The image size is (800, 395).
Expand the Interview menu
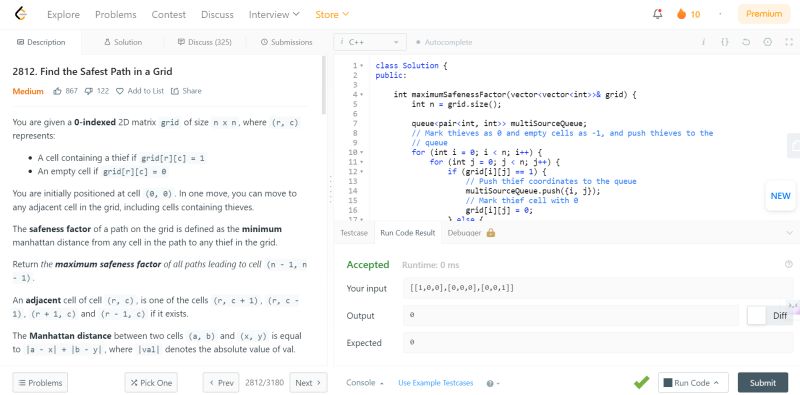274,14
